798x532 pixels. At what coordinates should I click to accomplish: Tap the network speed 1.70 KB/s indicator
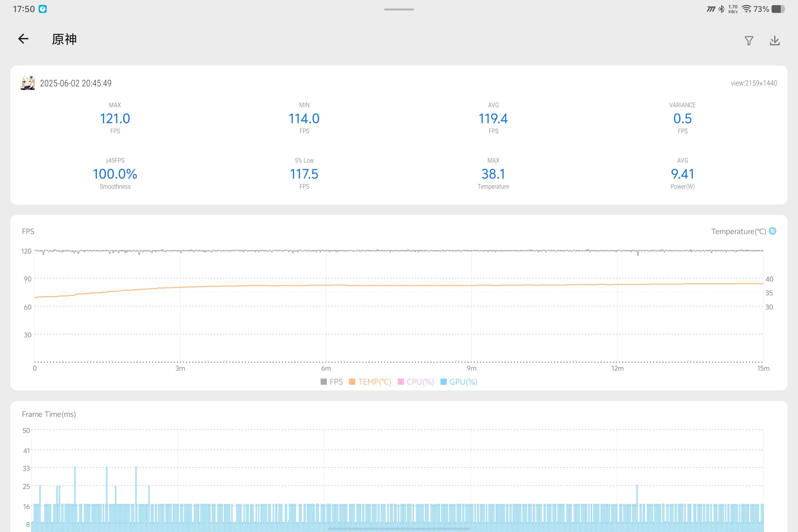tap(733, 9)
